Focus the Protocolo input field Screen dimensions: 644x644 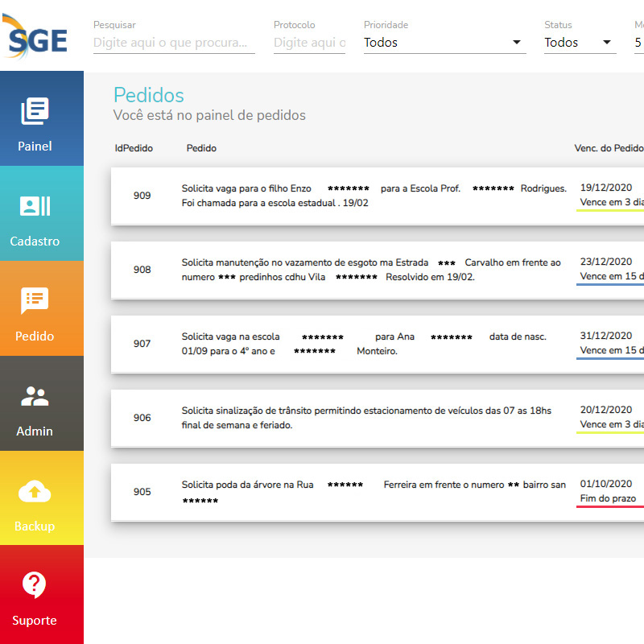(309, 43)
